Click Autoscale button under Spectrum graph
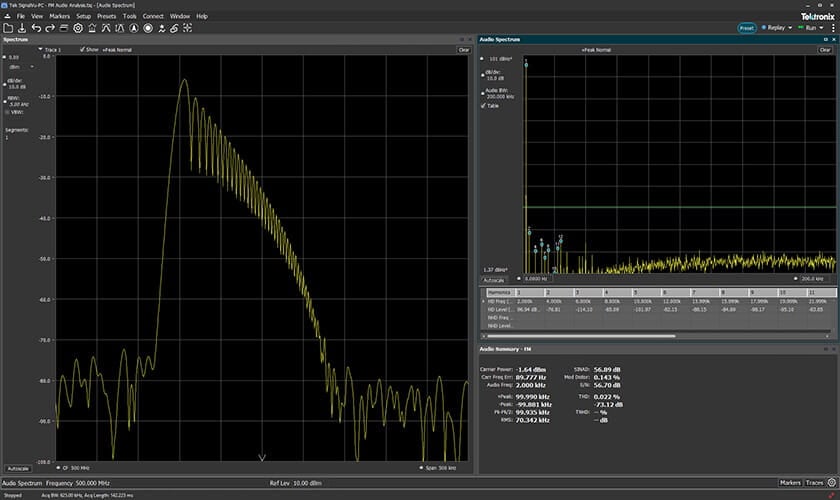 tap(17, 467)
